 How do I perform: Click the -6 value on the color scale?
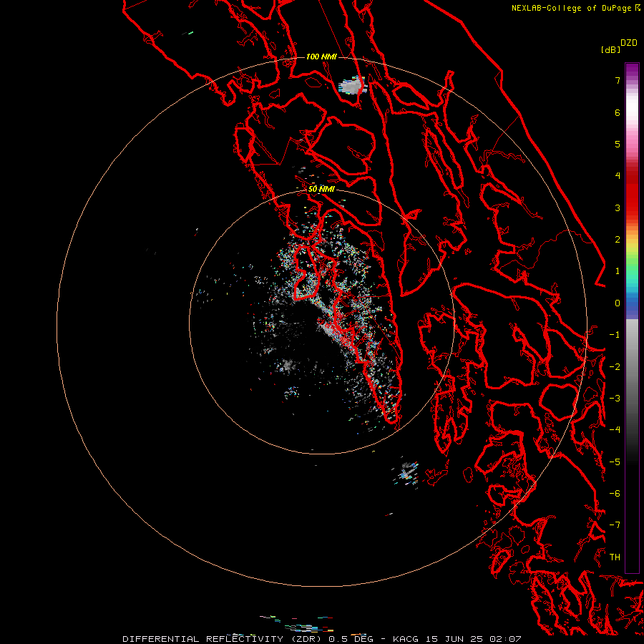tap(615, 494)
